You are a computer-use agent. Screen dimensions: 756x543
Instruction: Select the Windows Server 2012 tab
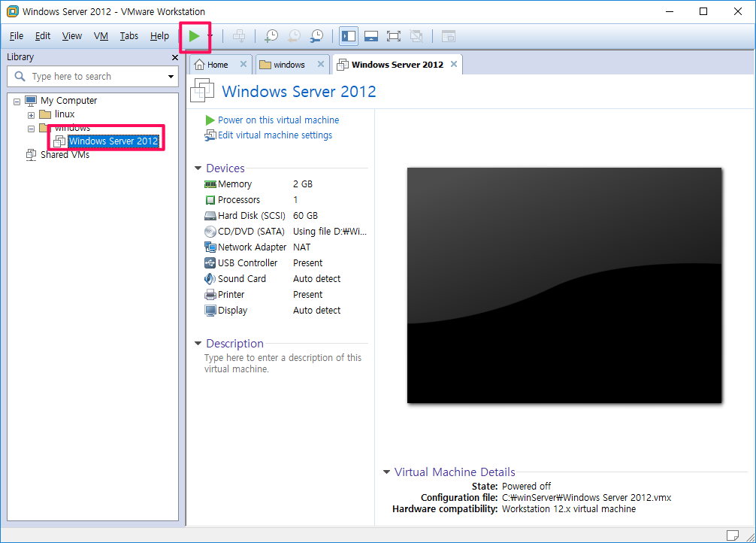(397, 65)
